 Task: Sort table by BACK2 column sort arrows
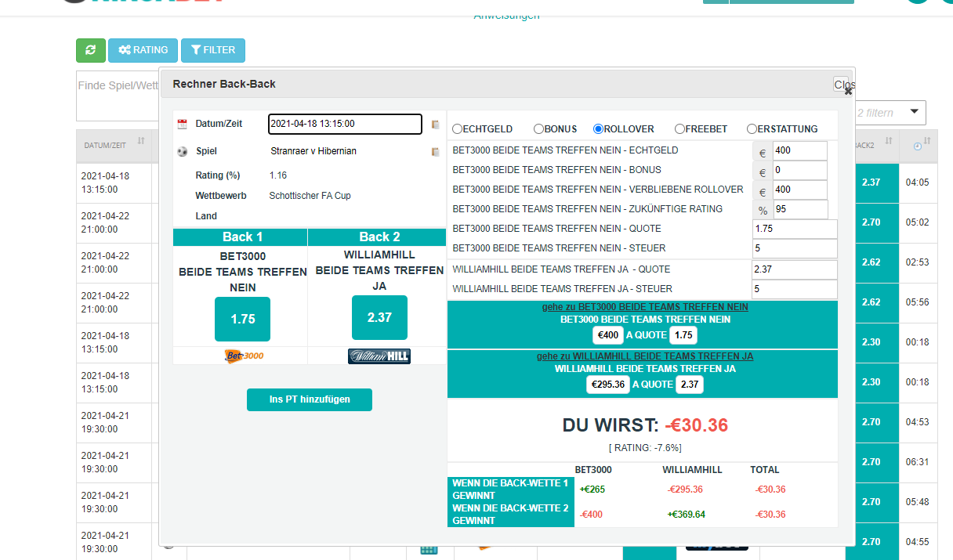coord(889,142)
